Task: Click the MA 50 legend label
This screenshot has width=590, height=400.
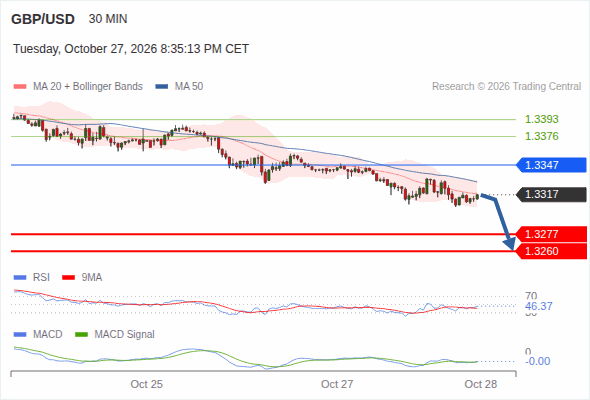Action: coord(189,87)
